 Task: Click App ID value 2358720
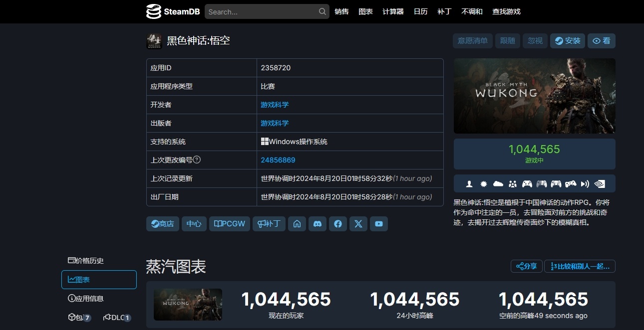pyautogui.click(x=276, y=68)
